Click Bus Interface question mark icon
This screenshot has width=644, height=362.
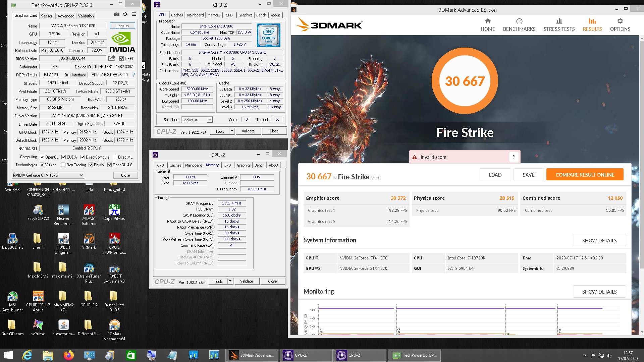(x=134, y=75)
